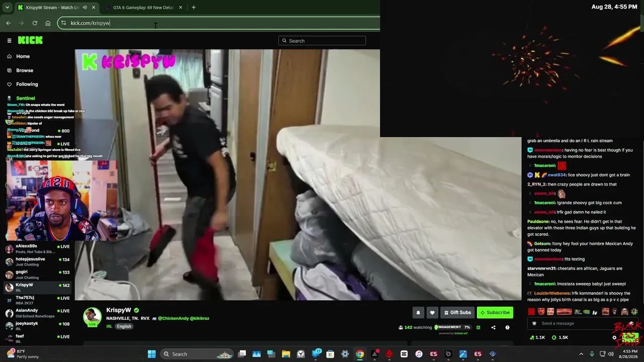This screenshot has height=362, width=644.
Task: Close the KrispyW Stream browser tab
Action: pos(94,8)
